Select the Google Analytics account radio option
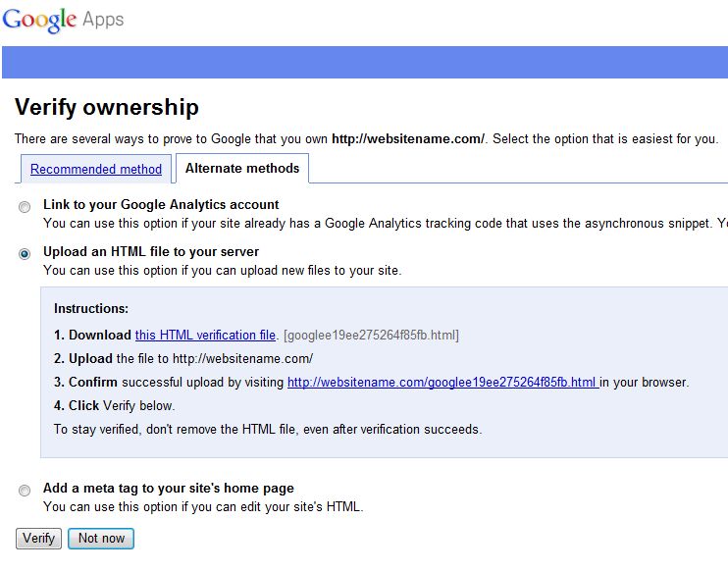The width and height of the screenshot is (728, 572). [x=25, y=207]
